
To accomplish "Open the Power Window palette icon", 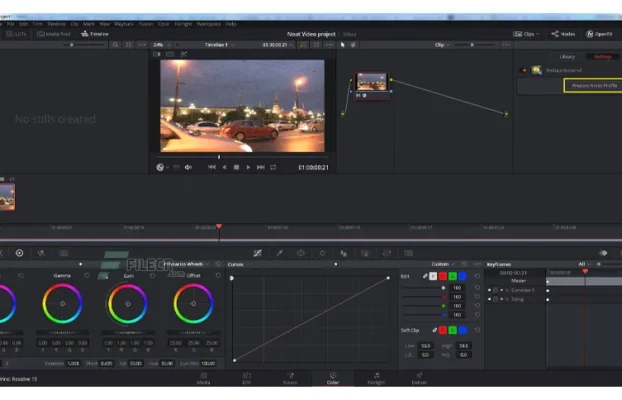I will pos(301,253).
